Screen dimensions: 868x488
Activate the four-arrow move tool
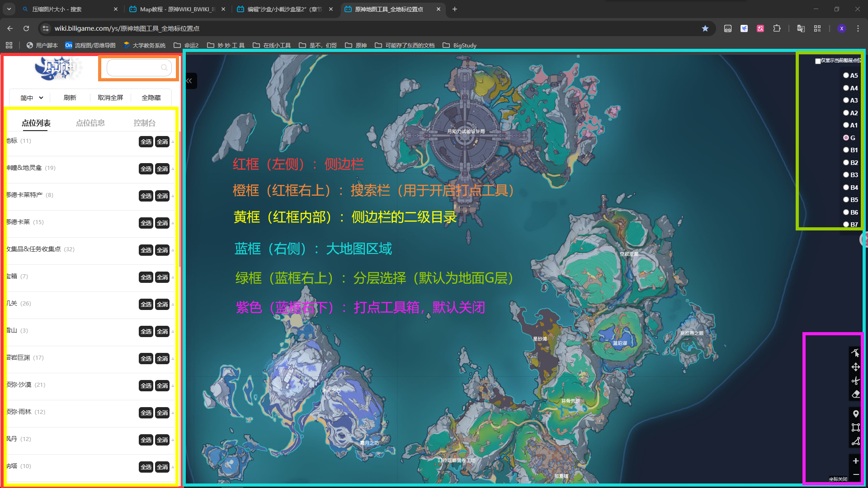(855, 367)
